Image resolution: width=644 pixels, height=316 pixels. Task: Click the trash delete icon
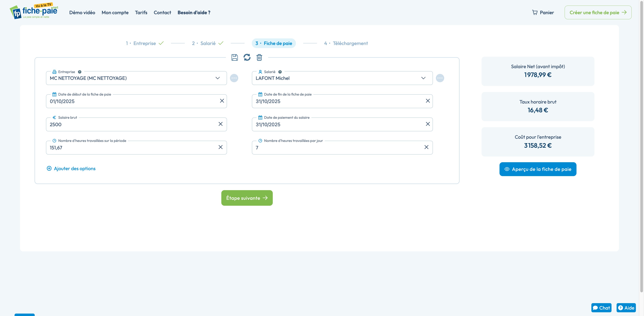click(259, 58)
